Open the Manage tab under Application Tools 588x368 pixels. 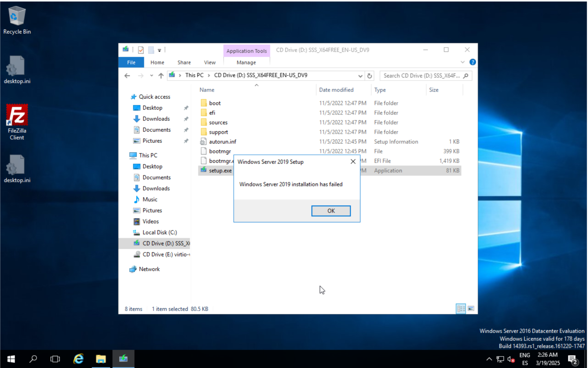(x=246, y=62)
